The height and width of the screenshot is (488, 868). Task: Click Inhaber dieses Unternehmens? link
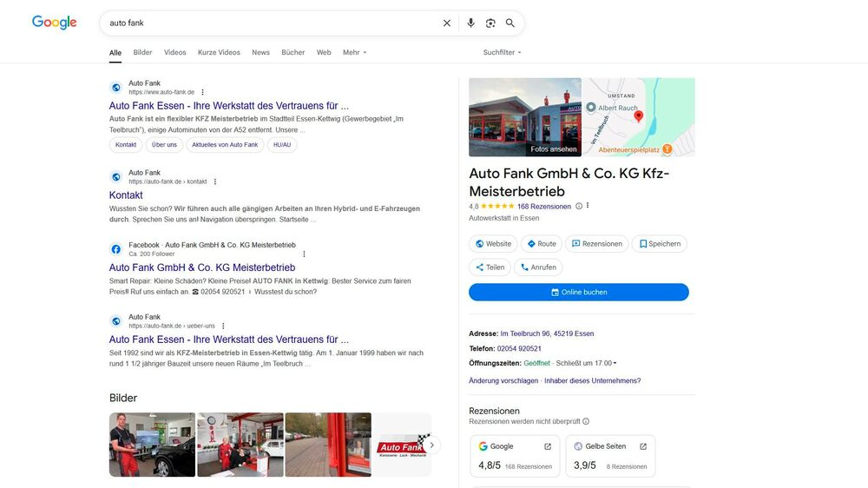click(592, 381)
